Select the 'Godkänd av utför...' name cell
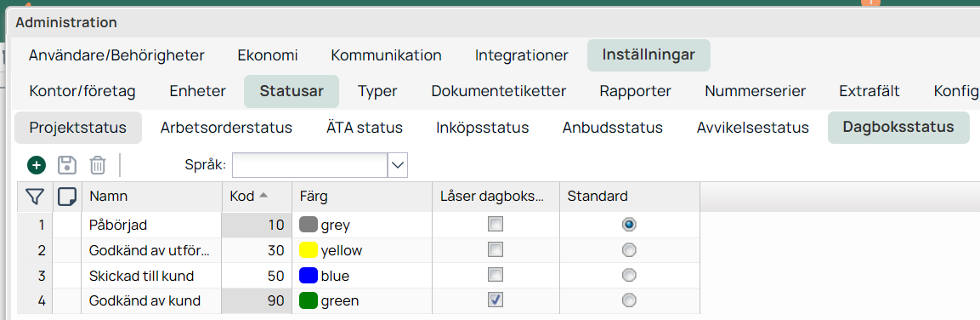Screen dimensions: 980x320 click(152, 250)
